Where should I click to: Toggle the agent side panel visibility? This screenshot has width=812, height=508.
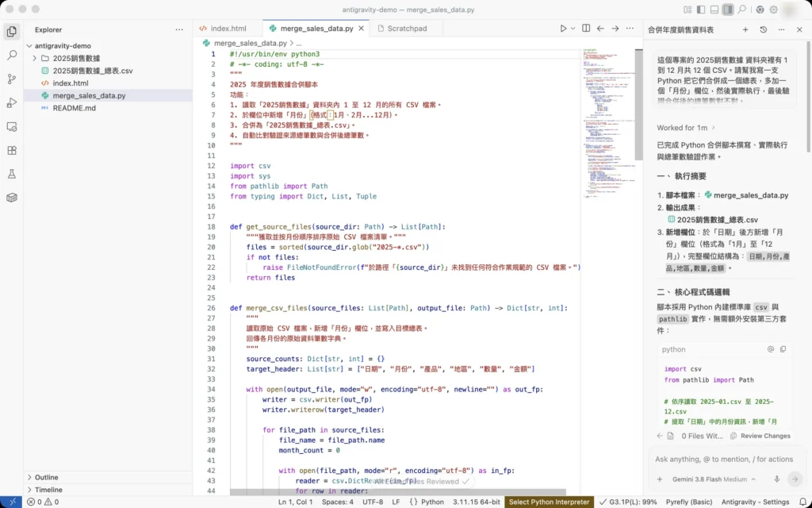[x=728, y=10]
